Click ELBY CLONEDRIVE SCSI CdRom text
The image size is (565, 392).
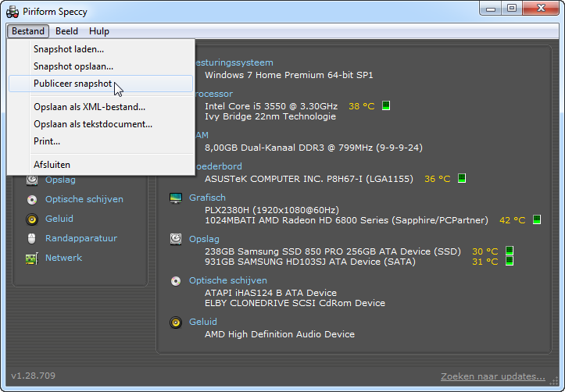295,303
